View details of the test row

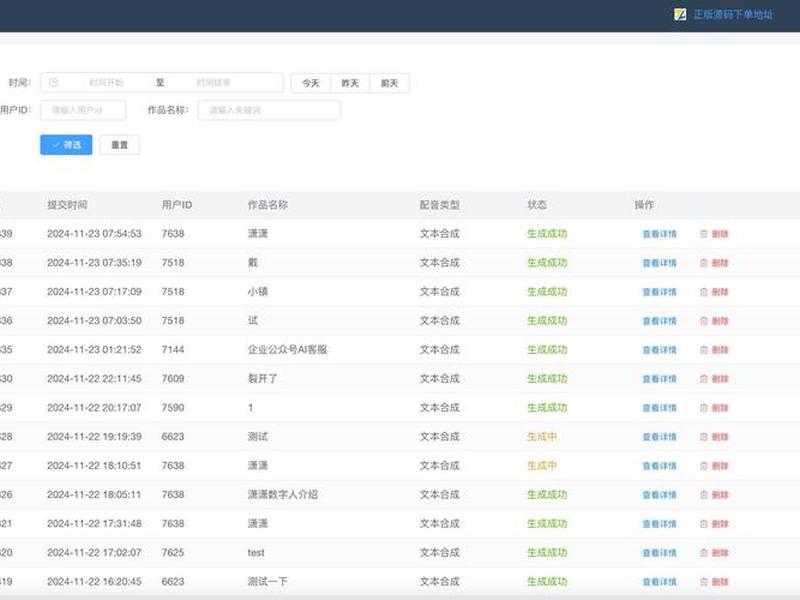(659, 553)
